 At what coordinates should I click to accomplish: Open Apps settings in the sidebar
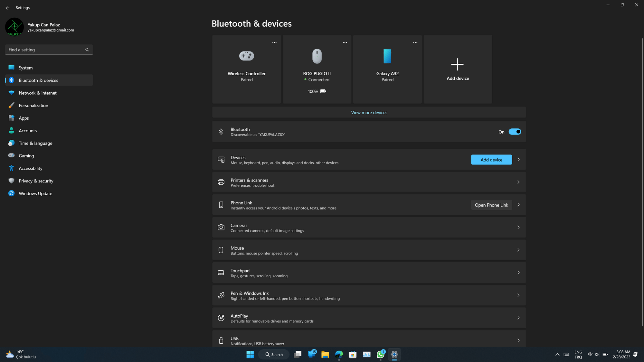point(49,118)
